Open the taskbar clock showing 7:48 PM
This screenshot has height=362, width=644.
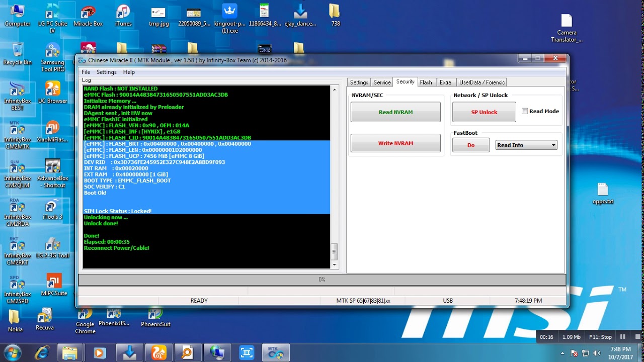coord(620,353)
